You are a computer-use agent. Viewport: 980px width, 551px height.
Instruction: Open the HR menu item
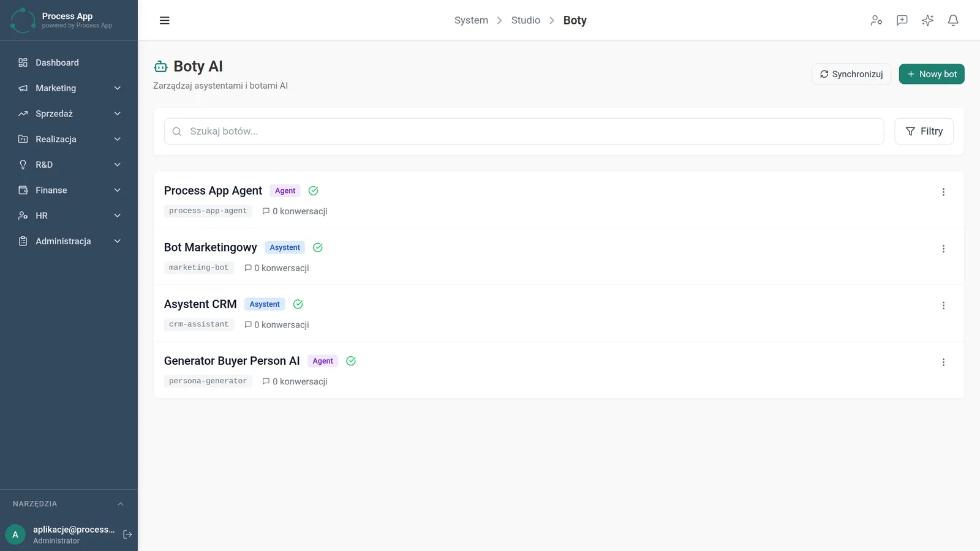coord(69,216)
